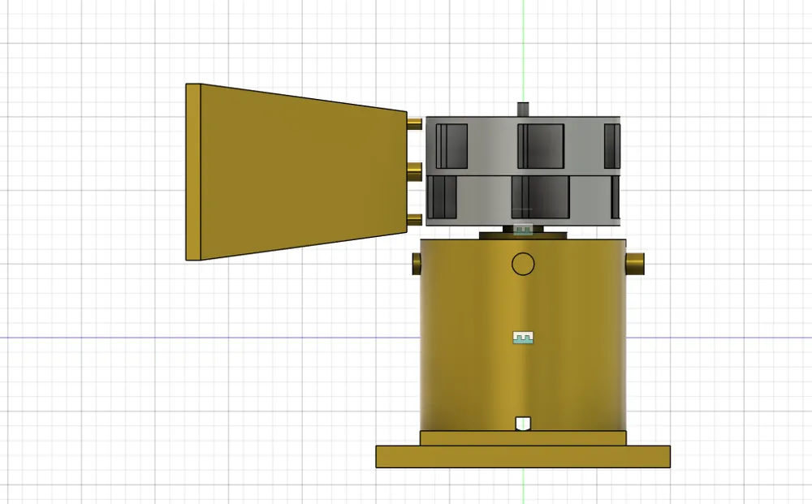Click the bottom gold mounting pin

pos(415,219)
